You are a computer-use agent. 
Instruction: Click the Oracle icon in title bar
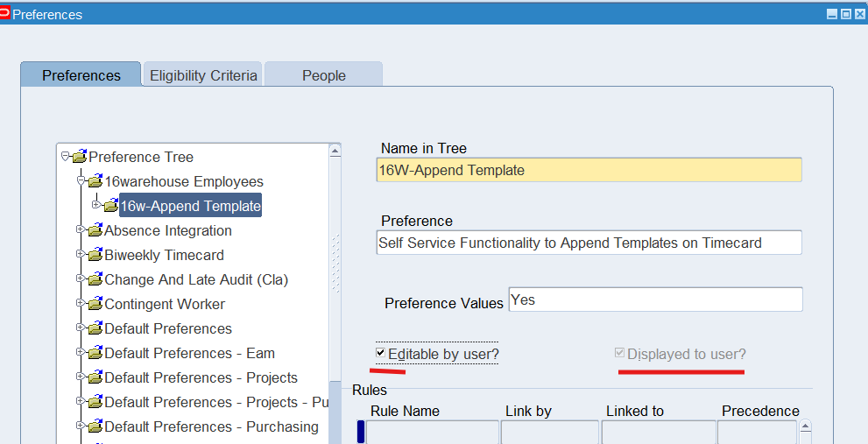(x=5, y=13)
